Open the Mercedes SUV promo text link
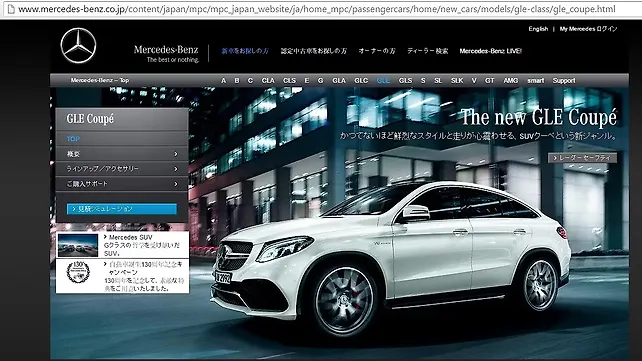Image resolution: width=642 pixels, height=361 pixels. coord(142,245)
